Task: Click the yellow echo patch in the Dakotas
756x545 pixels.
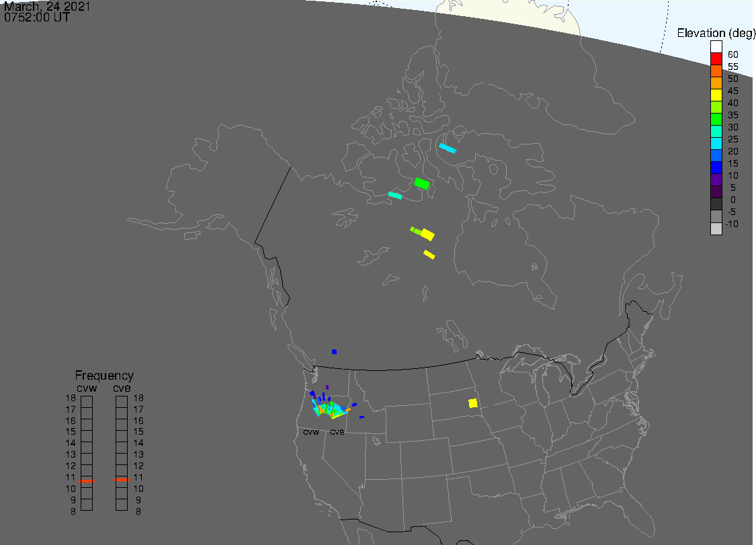Action: coord(473,403)
